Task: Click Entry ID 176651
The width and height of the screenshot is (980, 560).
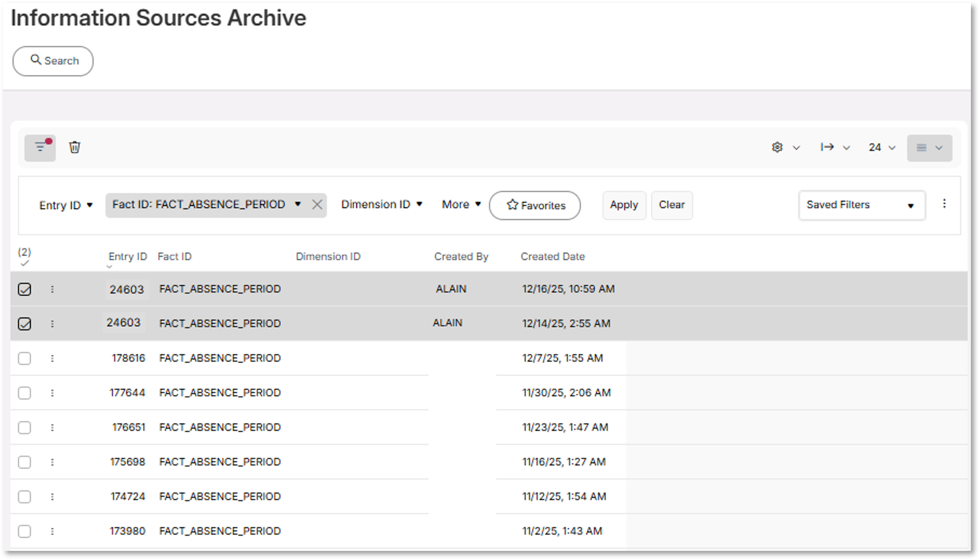Action: [129, 428]
